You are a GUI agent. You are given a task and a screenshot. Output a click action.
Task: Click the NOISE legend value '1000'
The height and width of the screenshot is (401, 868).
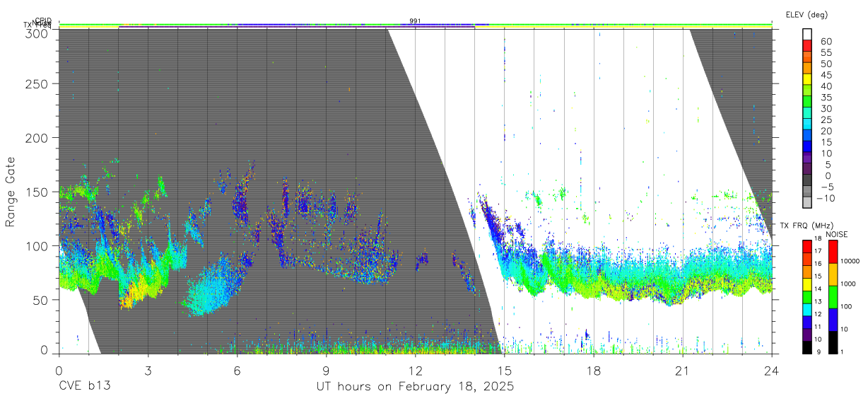tap(848, 284)
